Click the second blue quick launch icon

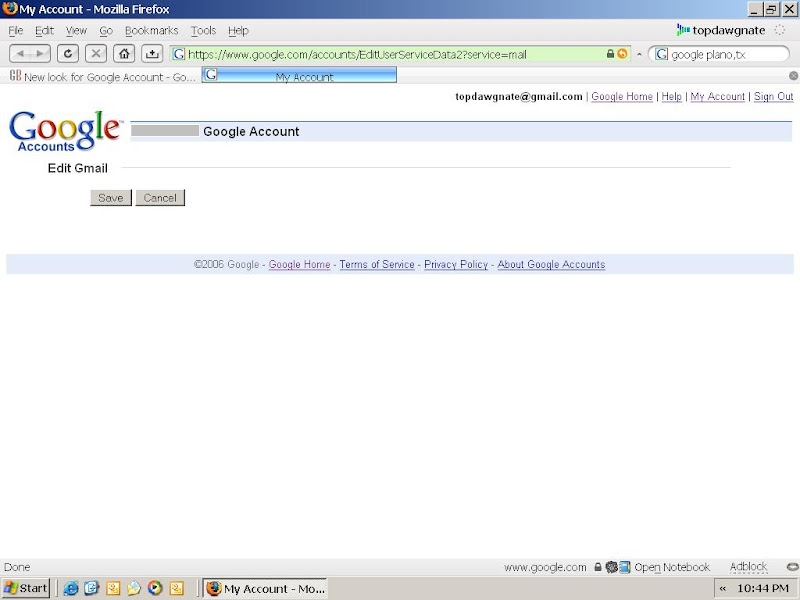pos(92,588)
